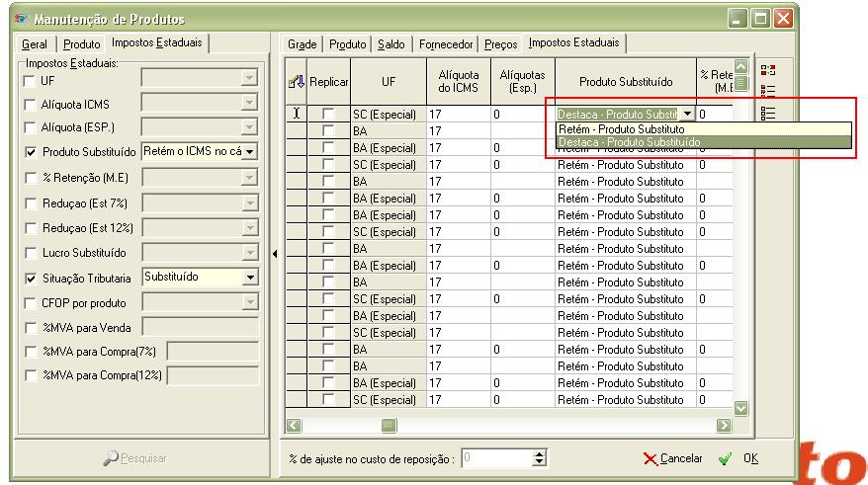
Task: Click the UF column header
Action: [389, 82]
